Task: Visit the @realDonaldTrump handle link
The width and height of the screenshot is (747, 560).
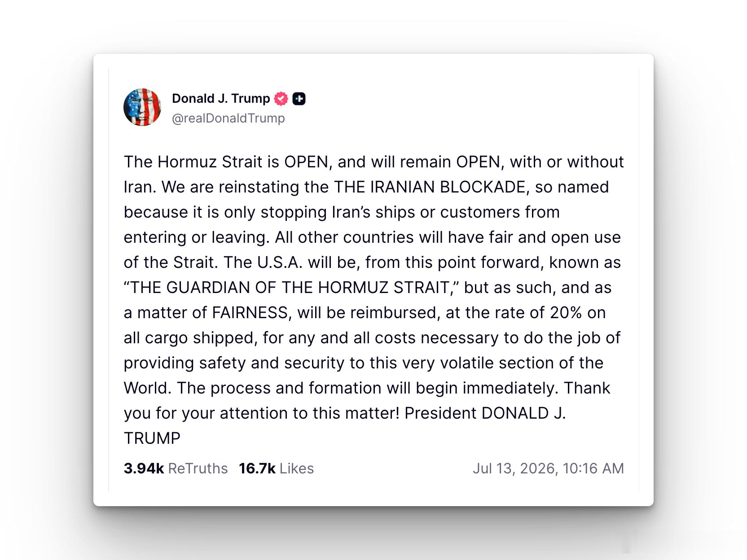Action: (x=228, y=118)
